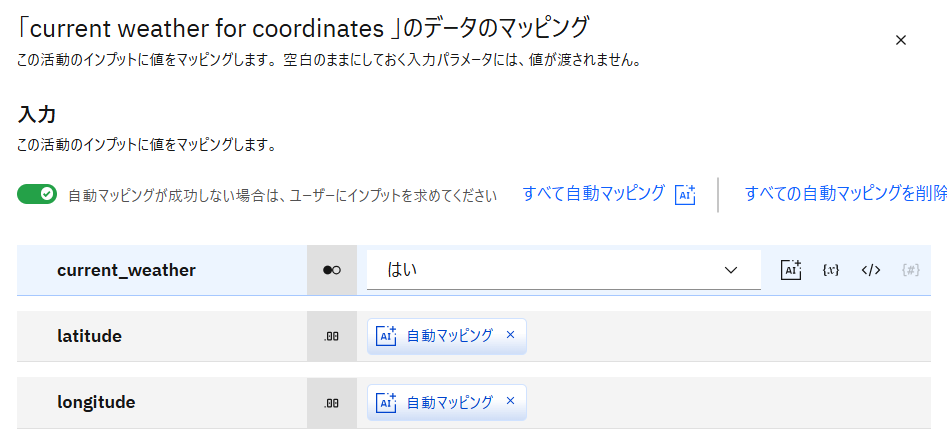Click the decimal type icon beside longitude
947x446 pixels.
pos(332,402)
